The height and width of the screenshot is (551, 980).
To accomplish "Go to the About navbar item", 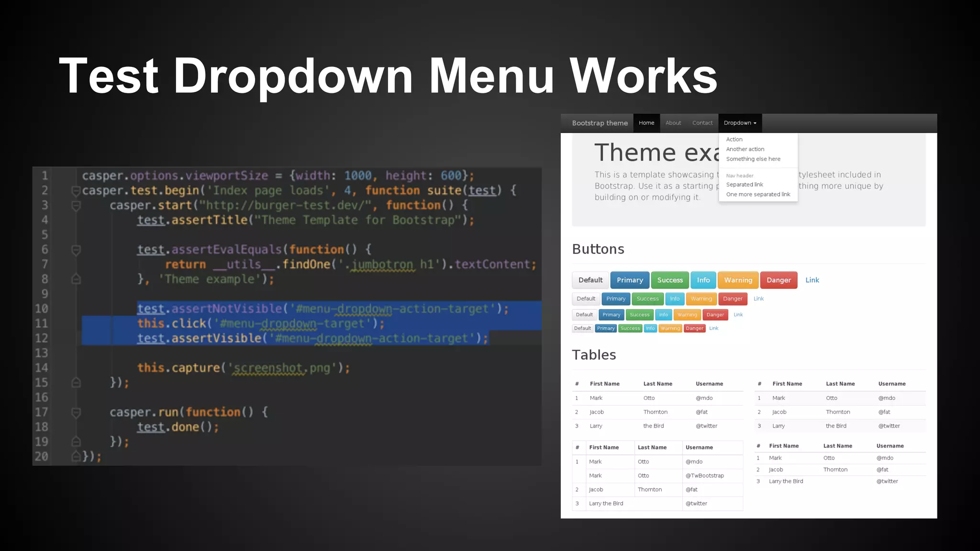I will click(673, 123).
